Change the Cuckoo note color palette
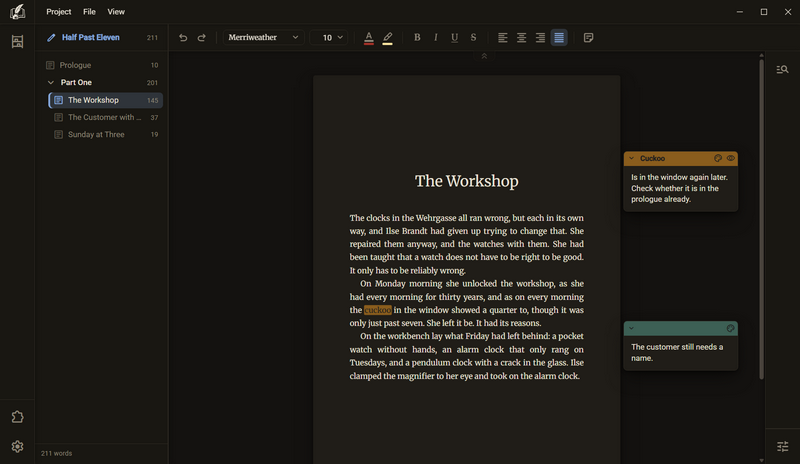This screenshot has width=800, height=464. pos(718,158)
